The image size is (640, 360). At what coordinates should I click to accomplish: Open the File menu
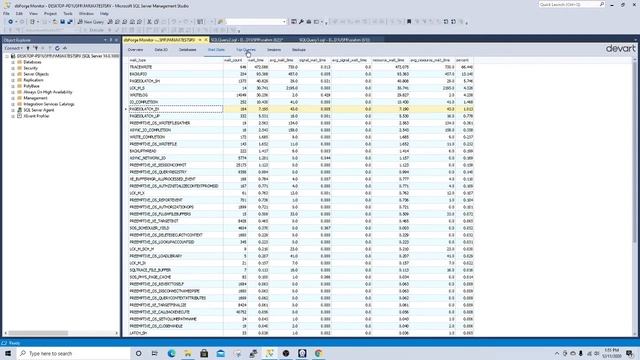click(7, 13)
